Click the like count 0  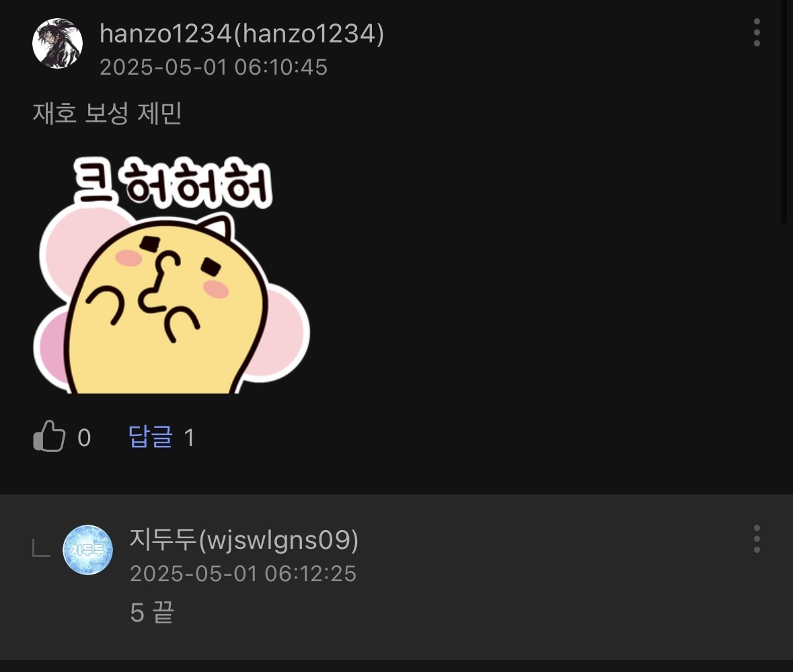84,438
